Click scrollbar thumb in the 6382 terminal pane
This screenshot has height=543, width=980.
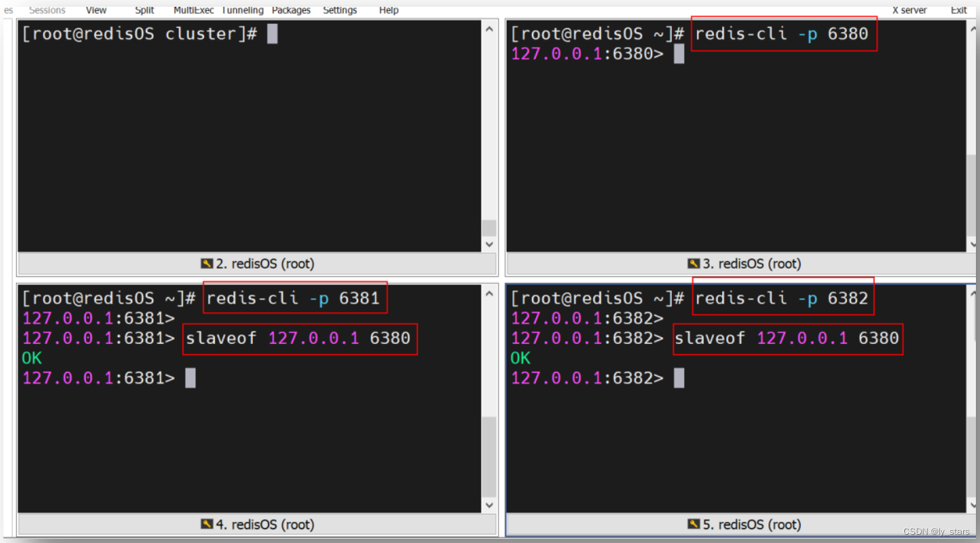(x=972, y=457)
